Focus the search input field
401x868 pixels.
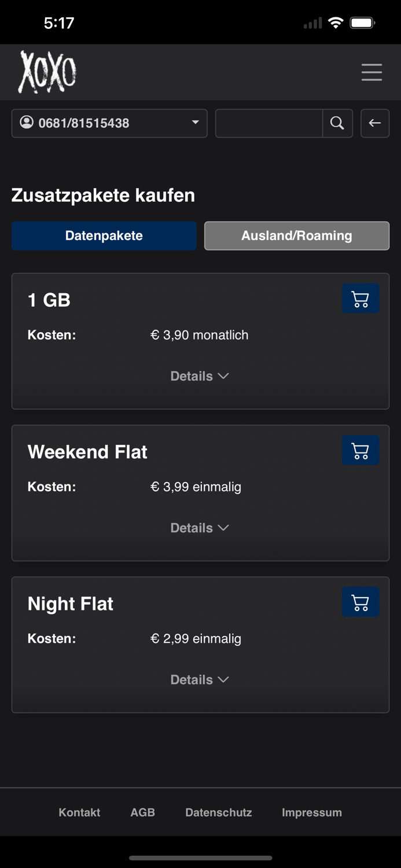pos(268,123)
